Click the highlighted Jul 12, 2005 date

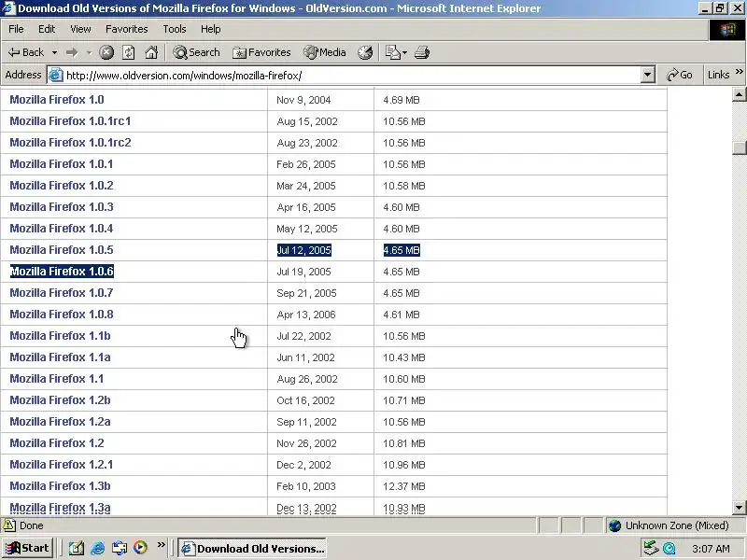pyautogui.click(x=304, y=250)
